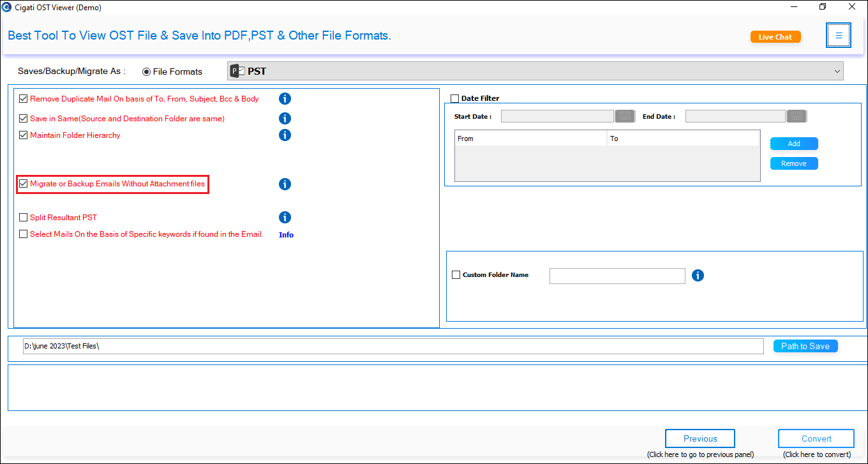This screenshot has height=464, width=868.
Task: Click the blue Info link for keywords
Action: [x=286, y=235]
